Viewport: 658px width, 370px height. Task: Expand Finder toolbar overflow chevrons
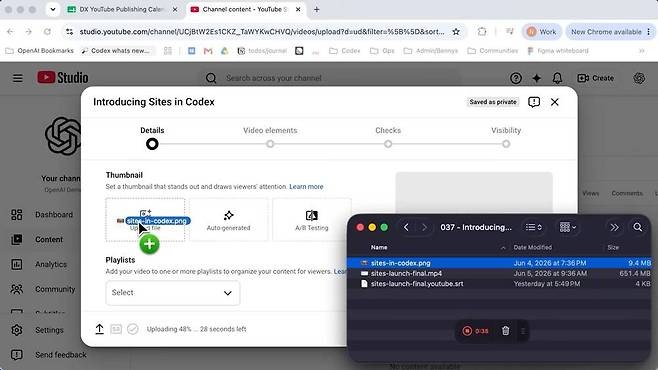point(614,227)
